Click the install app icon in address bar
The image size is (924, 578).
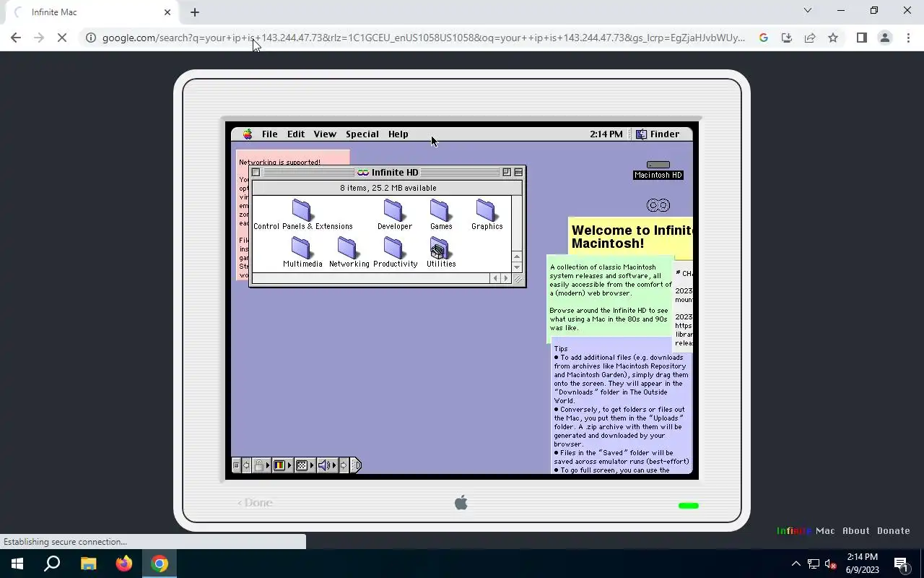click(x=787, y=38)
